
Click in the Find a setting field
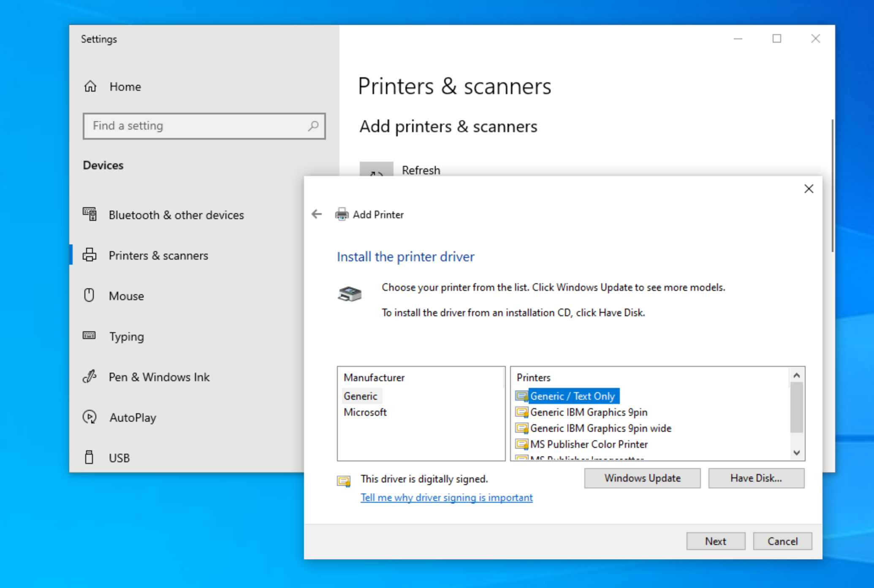pyautogui.click(x=194, y=126)
